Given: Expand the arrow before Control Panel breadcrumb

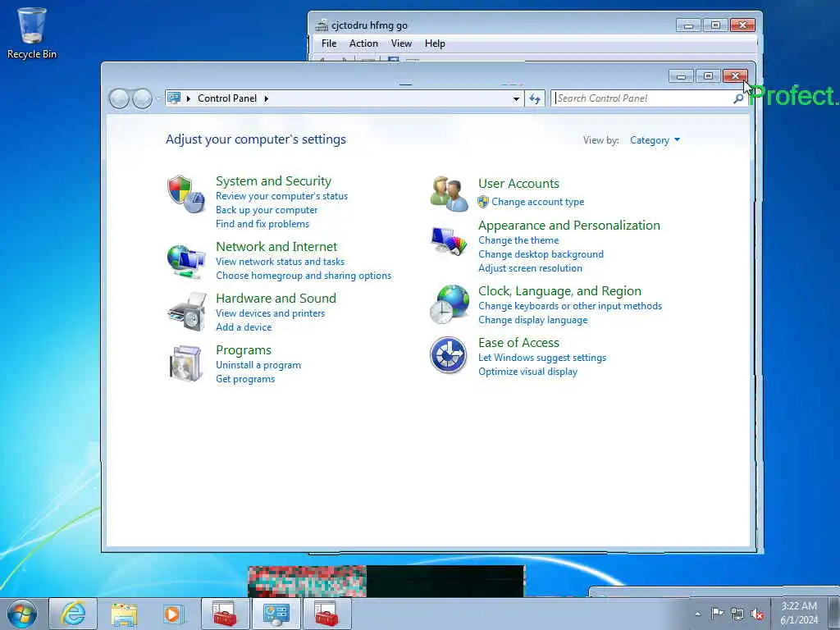Looking at the screenshot, I should point(188,98).
